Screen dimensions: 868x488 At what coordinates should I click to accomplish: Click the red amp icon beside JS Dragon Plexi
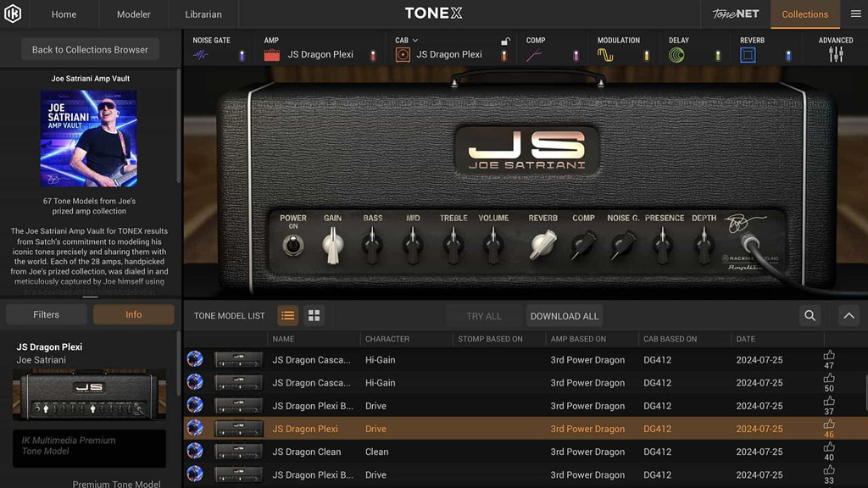[272, 55]
